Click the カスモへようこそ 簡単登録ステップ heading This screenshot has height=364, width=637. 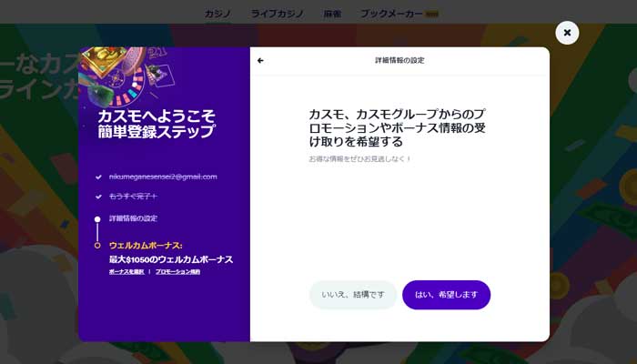[x=157, y=124]
